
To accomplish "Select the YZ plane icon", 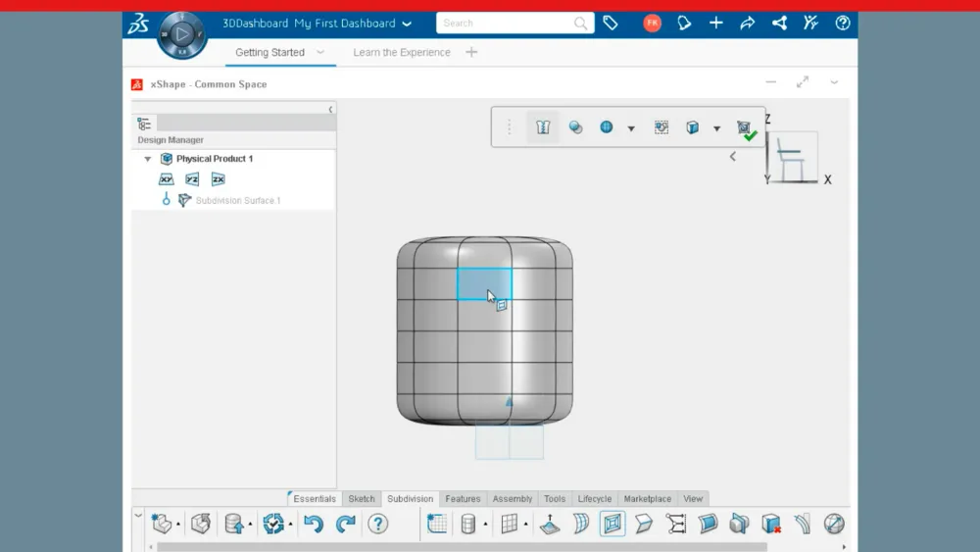I will tap(192, 179).
